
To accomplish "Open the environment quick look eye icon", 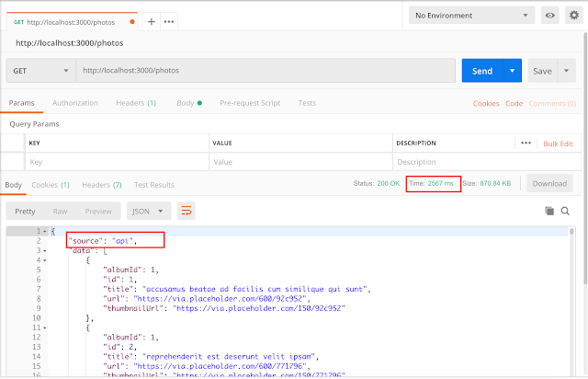I will [x=550, y=16].
